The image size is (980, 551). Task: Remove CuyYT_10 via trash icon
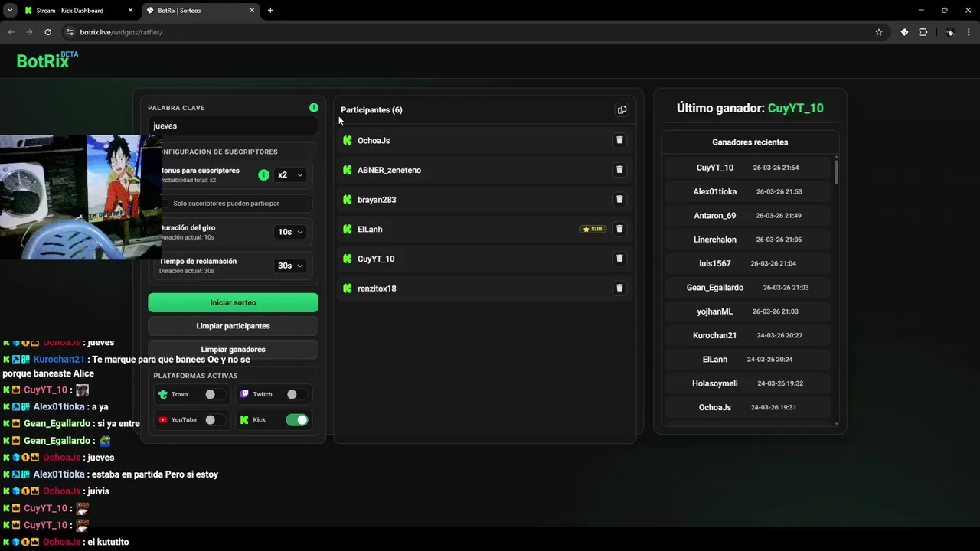pos(619,259)
